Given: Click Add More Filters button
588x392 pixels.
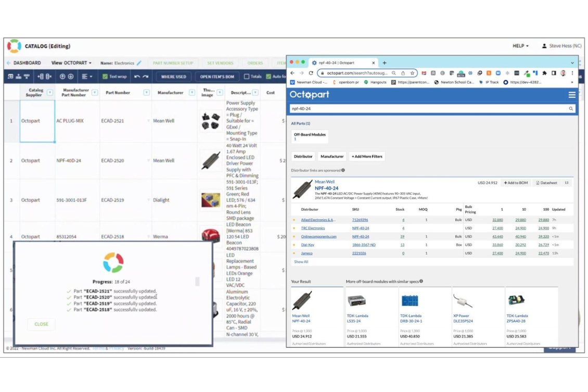Looking at the screenshot, I should click(367, 156).
